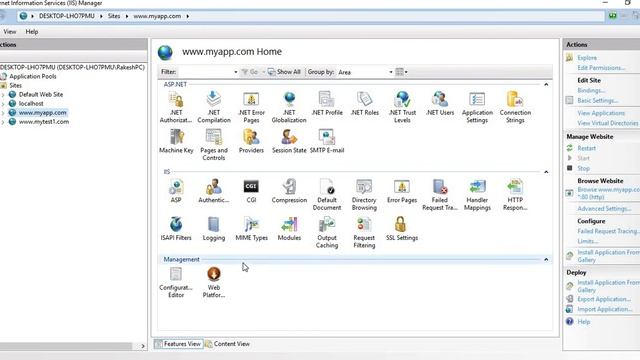Open the Filter dropdown arrow
The width and height of the screenshot is (640, 360).
click(236, 72)
